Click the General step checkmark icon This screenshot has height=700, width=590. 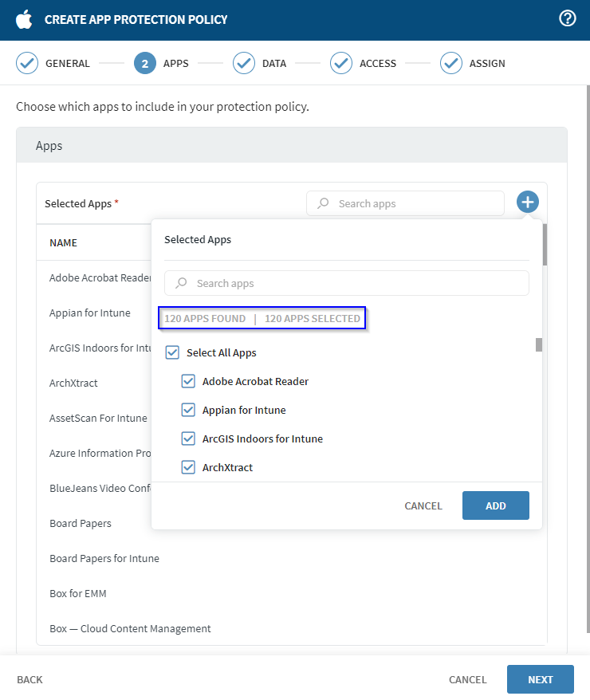click(x=27, y=63)
